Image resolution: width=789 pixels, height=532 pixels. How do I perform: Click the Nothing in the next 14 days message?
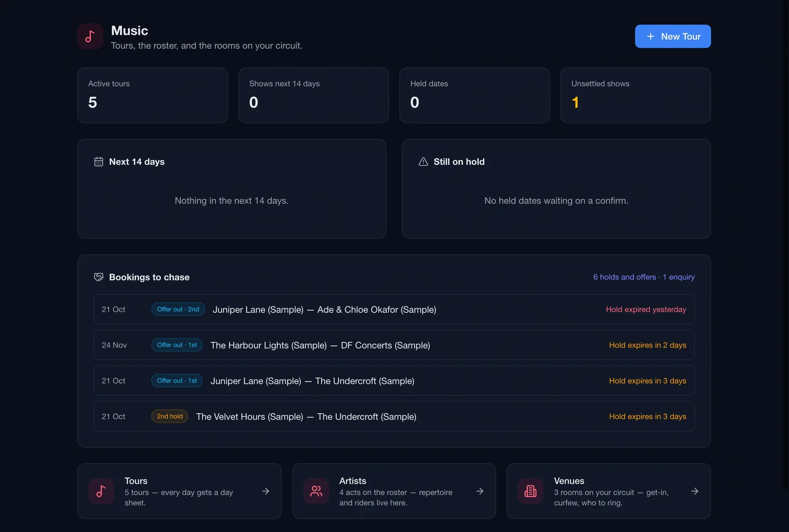231,201
